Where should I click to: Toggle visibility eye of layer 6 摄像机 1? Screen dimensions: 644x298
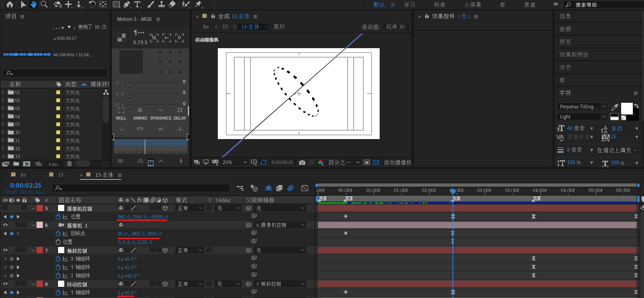point(5,225)
